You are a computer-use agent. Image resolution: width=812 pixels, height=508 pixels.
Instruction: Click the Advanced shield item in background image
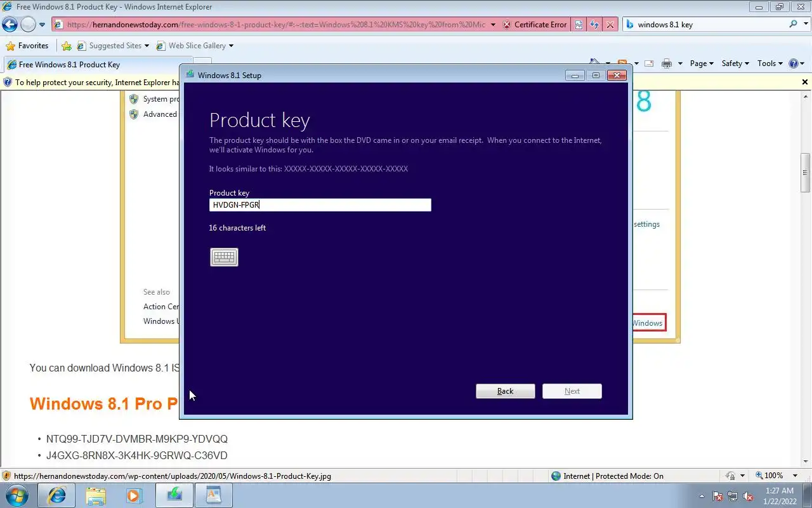tap(153, 114)
